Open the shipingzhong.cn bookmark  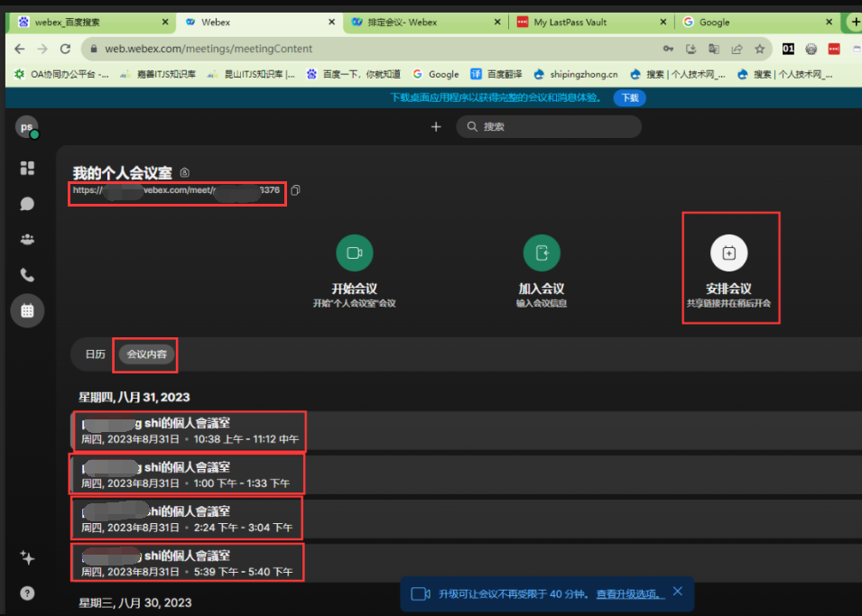[x=576, y=74]
